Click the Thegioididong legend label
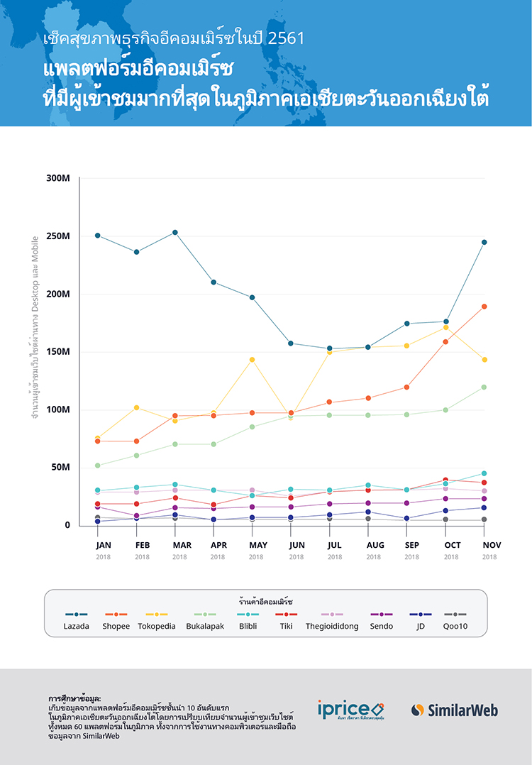 click(331, 627)
